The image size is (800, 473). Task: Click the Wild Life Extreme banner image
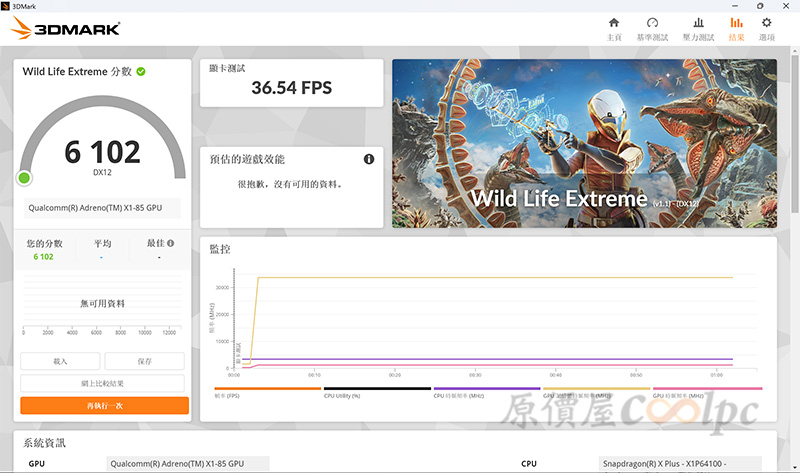coord(584,143)
